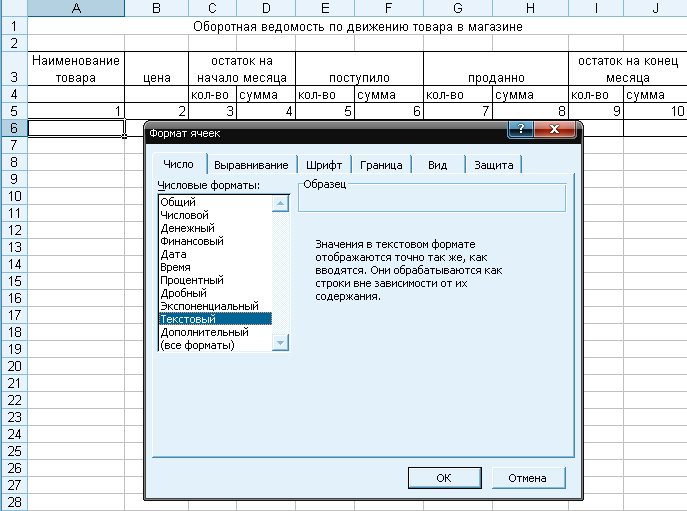
Task: Open the Шрифт tab
Action: pos(324,165)
